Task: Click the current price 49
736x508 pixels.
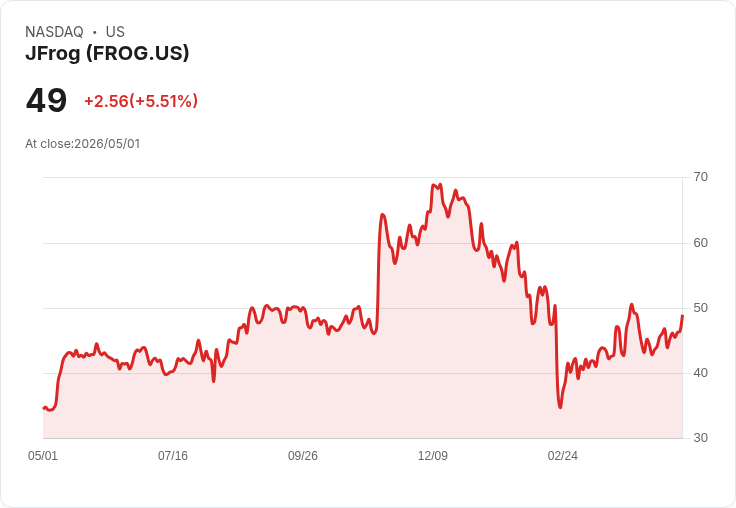Action: pos(46,100)
